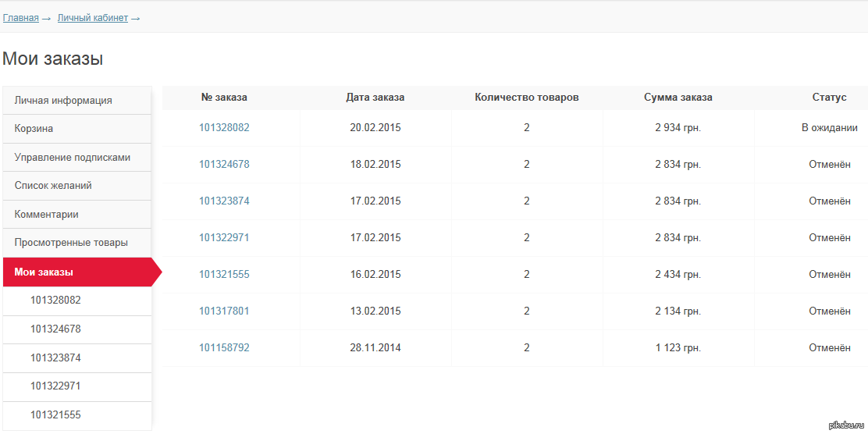Viewport: 868px width, 434px height.
Task: Open order 101323874 table link
Action: click(x=224, y=201)
